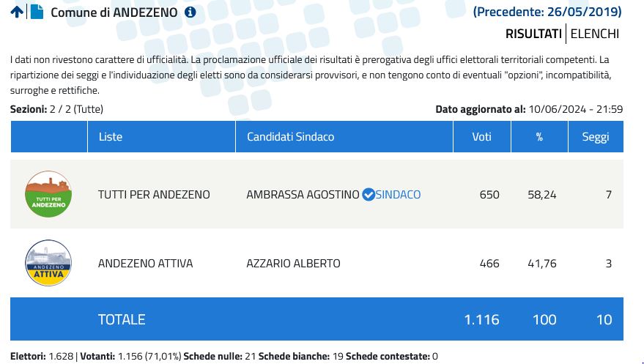Click the SINDACO label for Ambrassa Agostino
Screen dimensions: 644x364
[398, 195]
